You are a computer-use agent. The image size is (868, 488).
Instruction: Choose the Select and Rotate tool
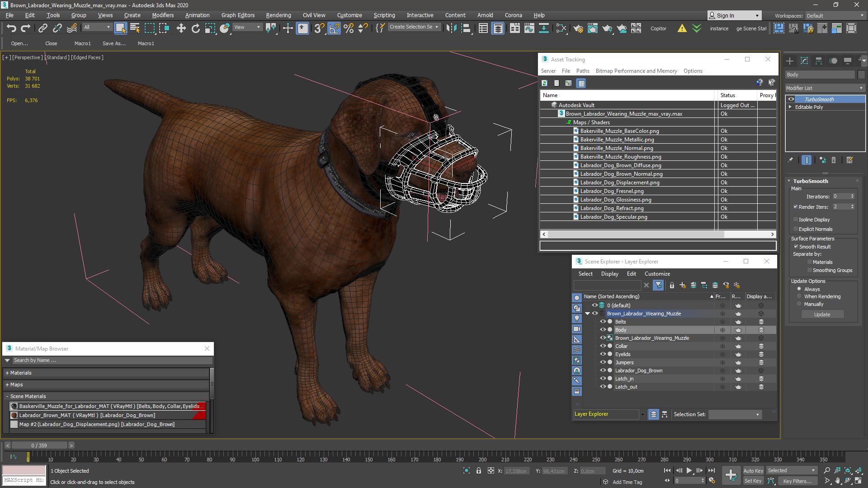point(195,28)
